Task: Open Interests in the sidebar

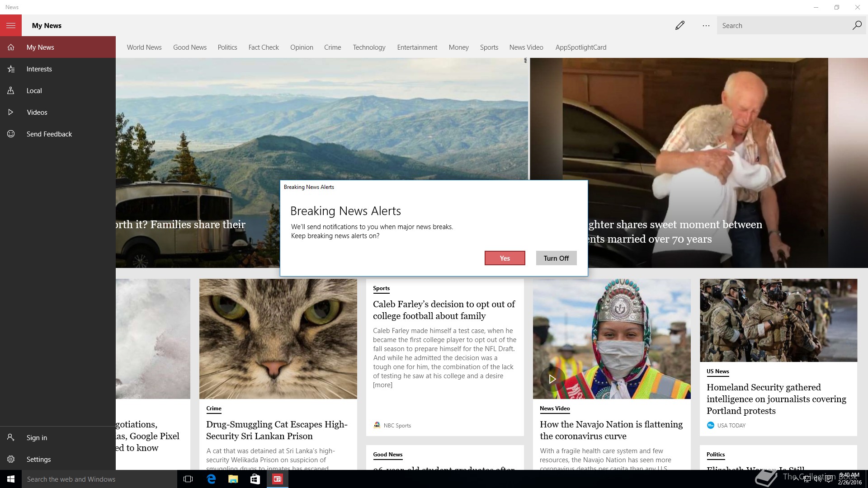Action: pos(58,69)
